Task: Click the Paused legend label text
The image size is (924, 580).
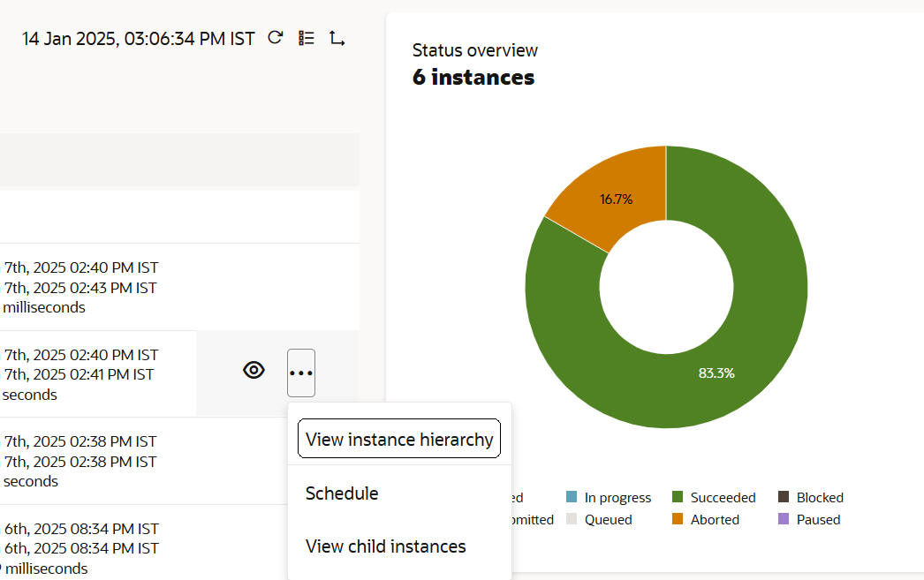Action: point(818,520)
